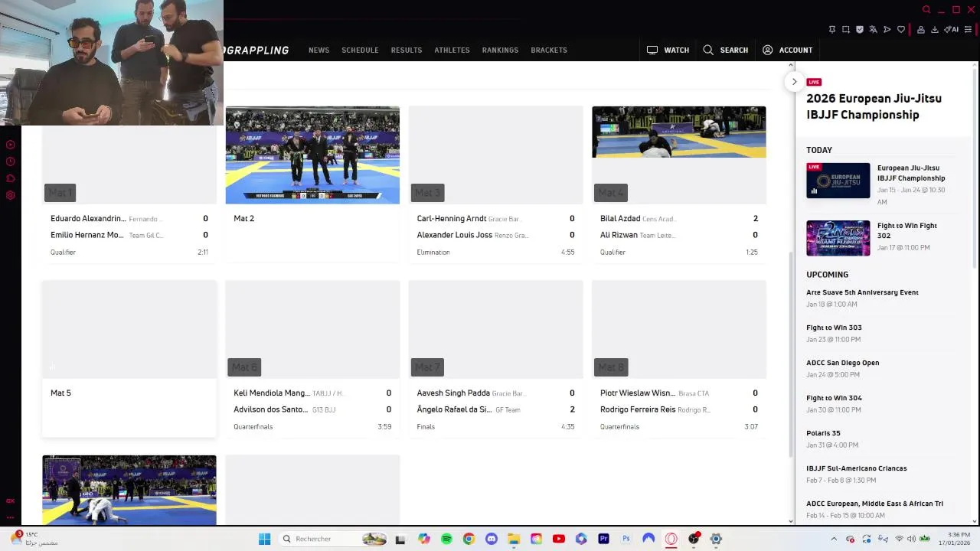Screen dimensions: 980x551
Task: Open the Mat 8 stream placeholder
Action: 678,329
